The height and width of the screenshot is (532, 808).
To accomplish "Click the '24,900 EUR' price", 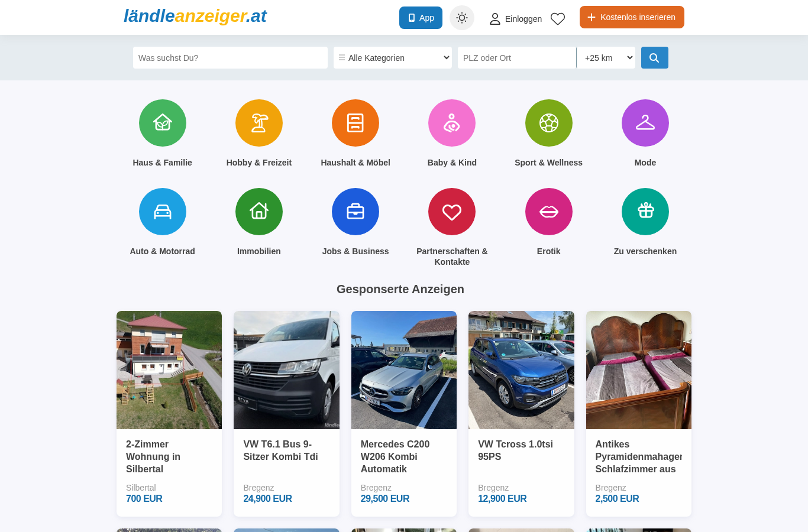I will coord(268,498).
